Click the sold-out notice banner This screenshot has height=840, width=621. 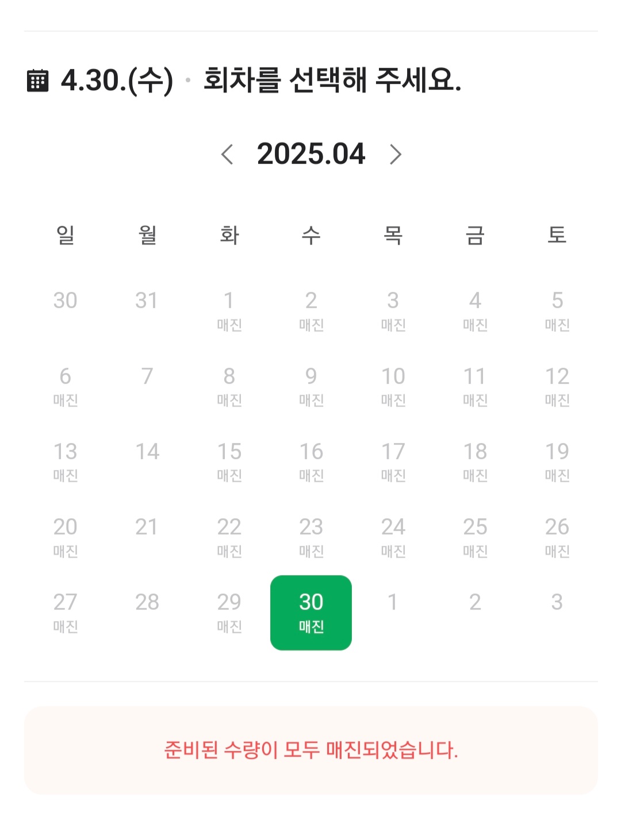(x=311, y=750)
